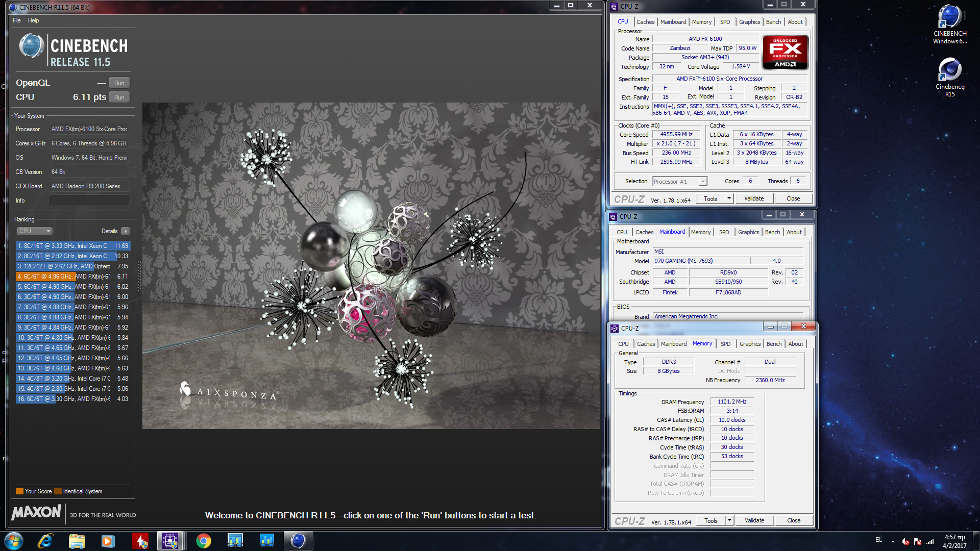The height and width of the screenshot is (551, 980).
Task: Open Memory tab in the top CPU-Z window
Action: (702, 22)
